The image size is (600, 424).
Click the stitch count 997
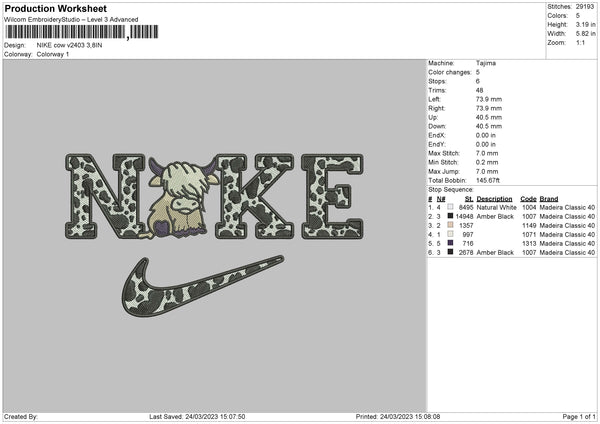coord(468,235)
